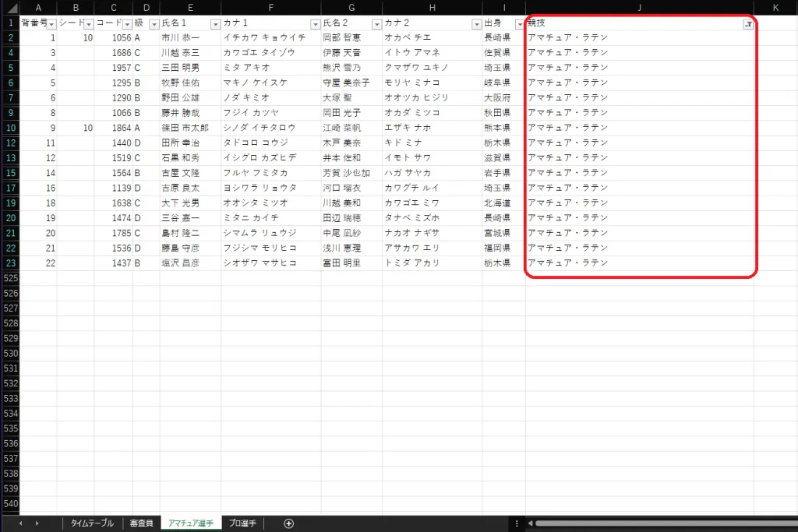Image resolution: width=798 pixels, height=532 pixels.
Task: Open the 氏名1 filter dropdown arrow
Action: click(215, 25)
